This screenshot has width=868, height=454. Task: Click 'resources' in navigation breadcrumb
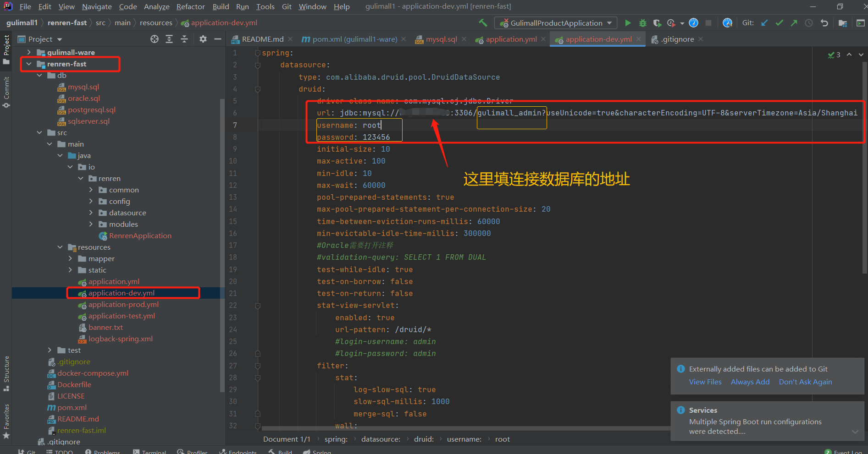click(x=156, y=23)
